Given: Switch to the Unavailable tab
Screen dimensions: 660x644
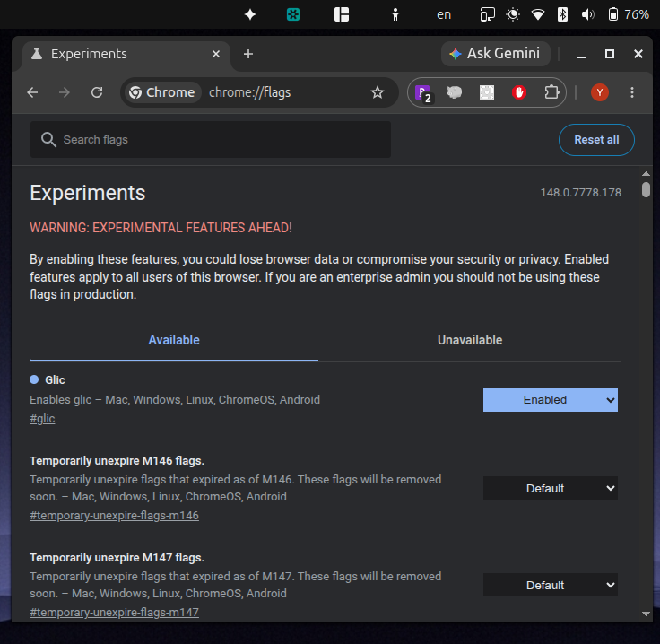Looking at the screenshot, I should (x=470, y=340).
